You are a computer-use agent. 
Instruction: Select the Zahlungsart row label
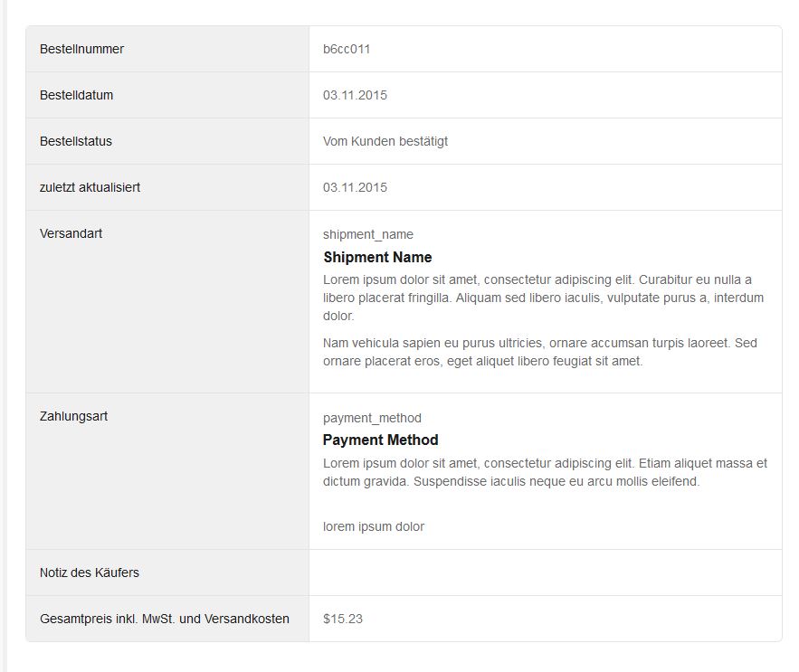pos(74,416)
